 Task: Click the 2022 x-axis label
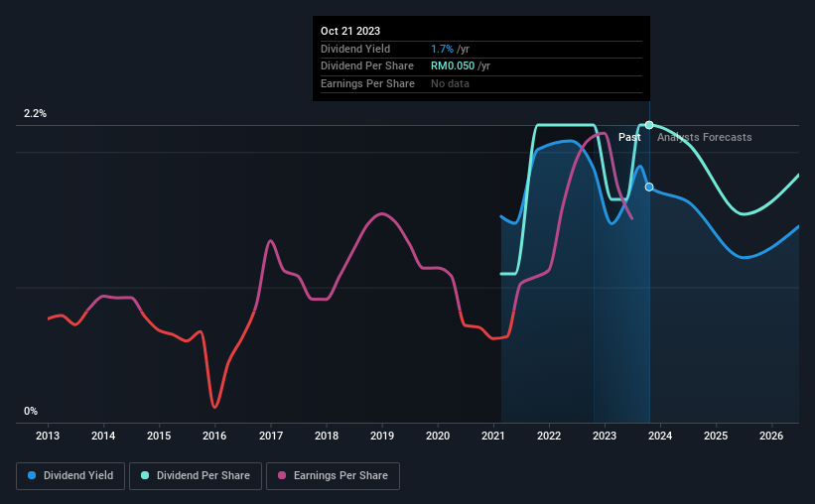[549, 436]
